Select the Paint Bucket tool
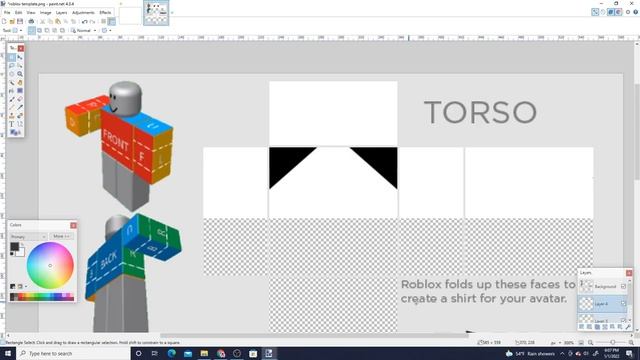640x360 pixels. coord(12,91)
